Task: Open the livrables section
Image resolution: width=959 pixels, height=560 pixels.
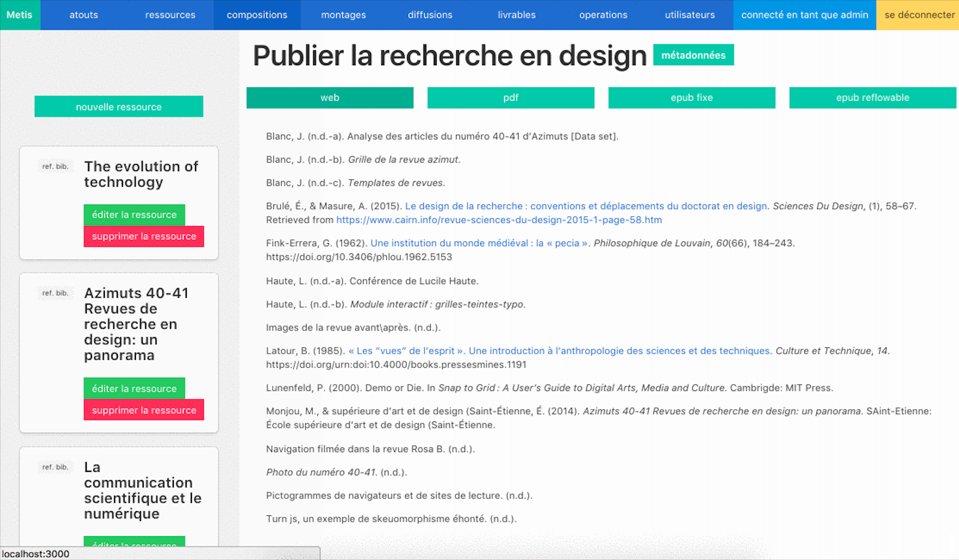Action: [x=517, y=15]
